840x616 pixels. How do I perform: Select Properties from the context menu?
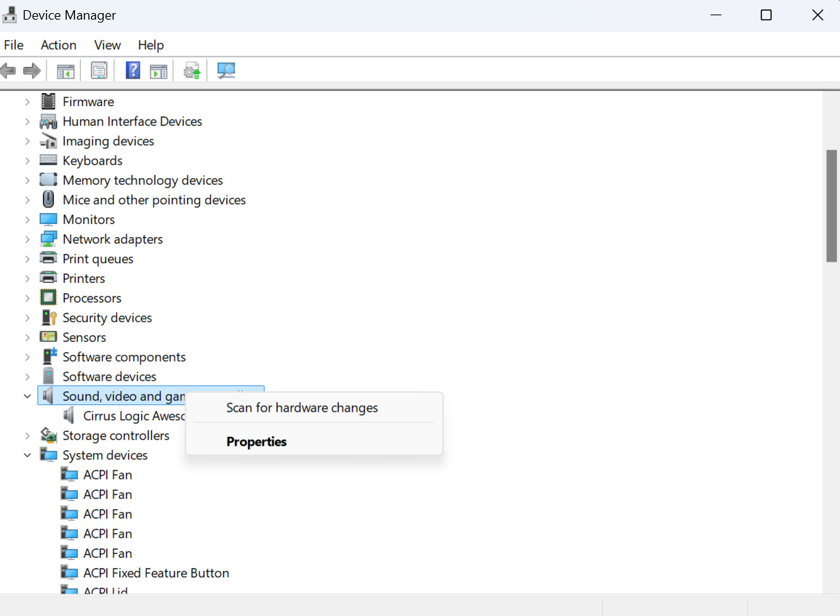click(x=256, y=441)
